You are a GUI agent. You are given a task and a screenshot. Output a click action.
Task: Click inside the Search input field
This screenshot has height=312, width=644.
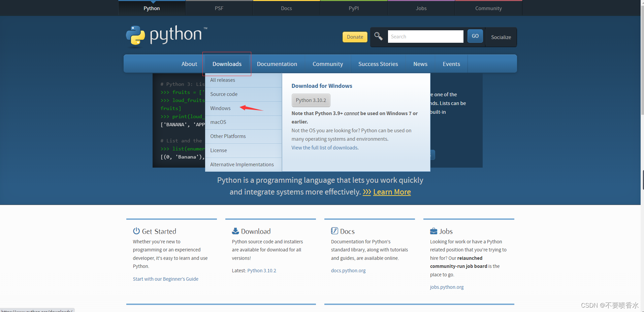click(x=425, y=36)
